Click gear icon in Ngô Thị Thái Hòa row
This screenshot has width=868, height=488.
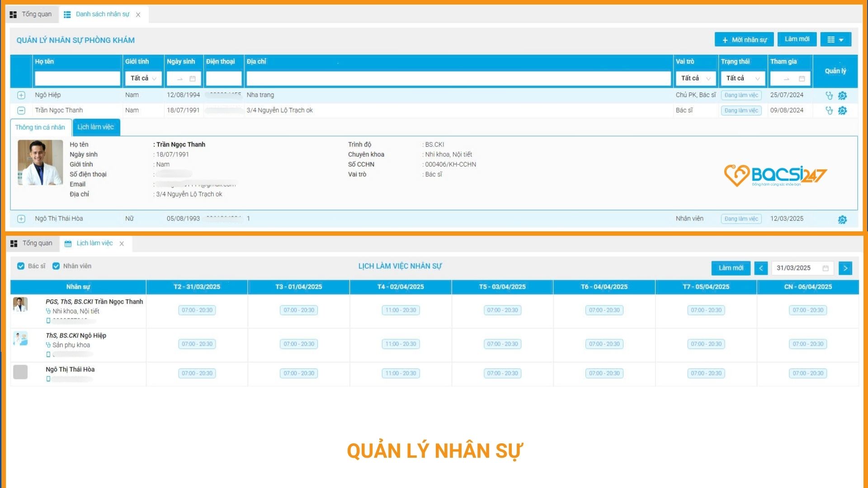[x=842, y=220]
